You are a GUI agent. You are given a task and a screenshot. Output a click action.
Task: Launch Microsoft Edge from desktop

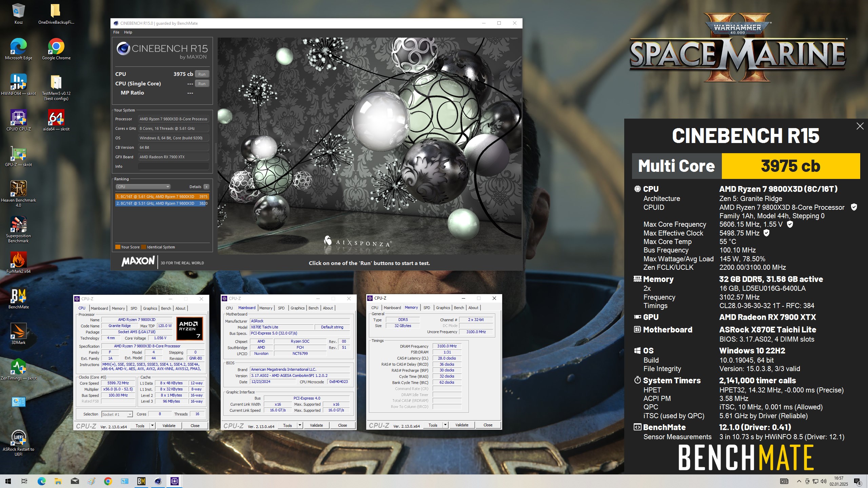tap(18, 49)
